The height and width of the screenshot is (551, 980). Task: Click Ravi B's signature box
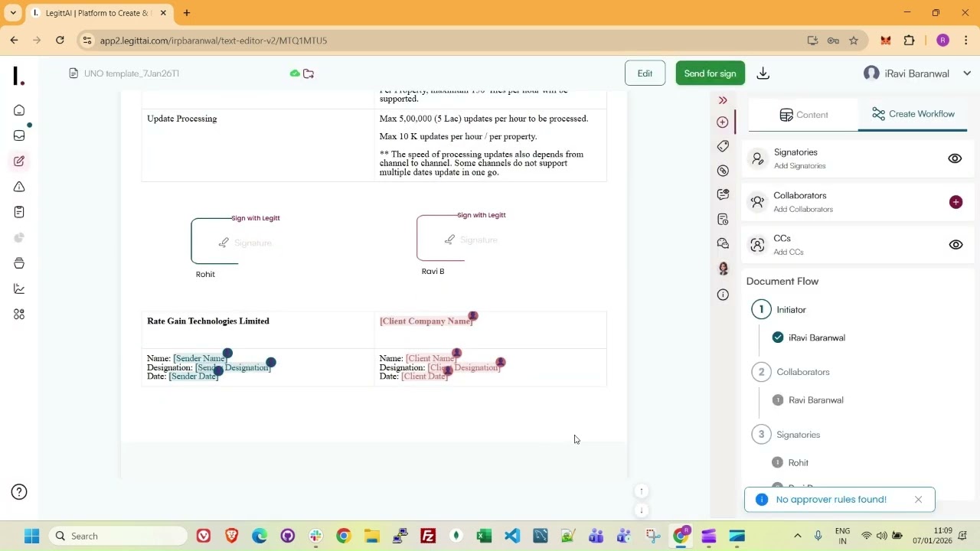tap(462, 239)
